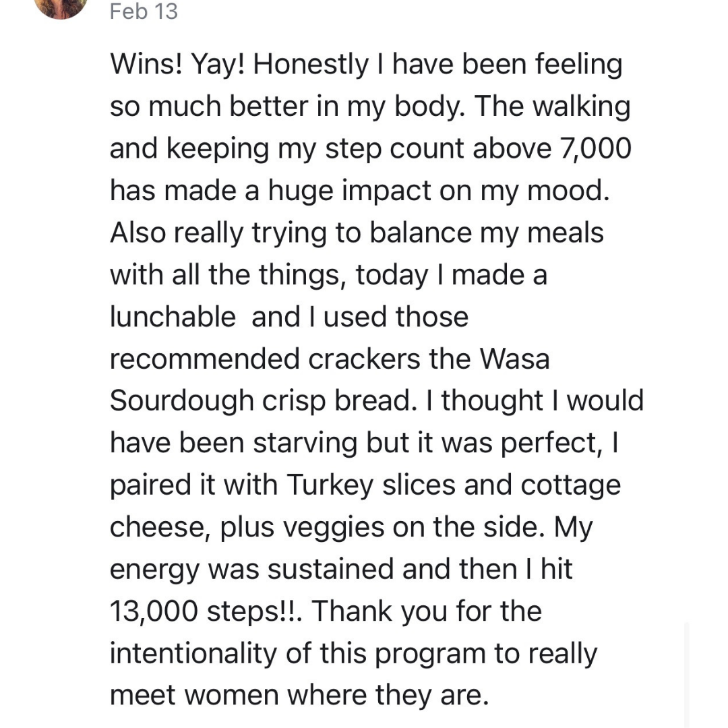Click the word intentionality in the post
Viewport: 728px width, 728px height.
point(193,654)
